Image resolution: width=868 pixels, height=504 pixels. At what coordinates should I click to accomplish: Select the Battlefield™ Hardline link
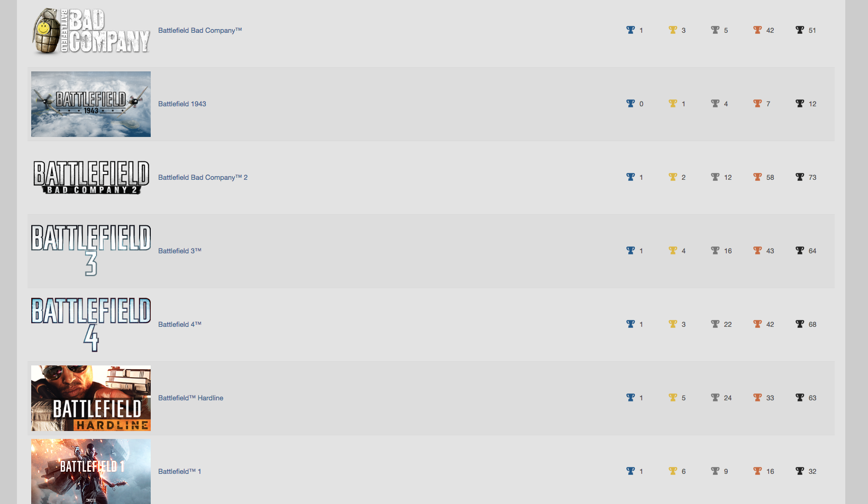[190, 398]
